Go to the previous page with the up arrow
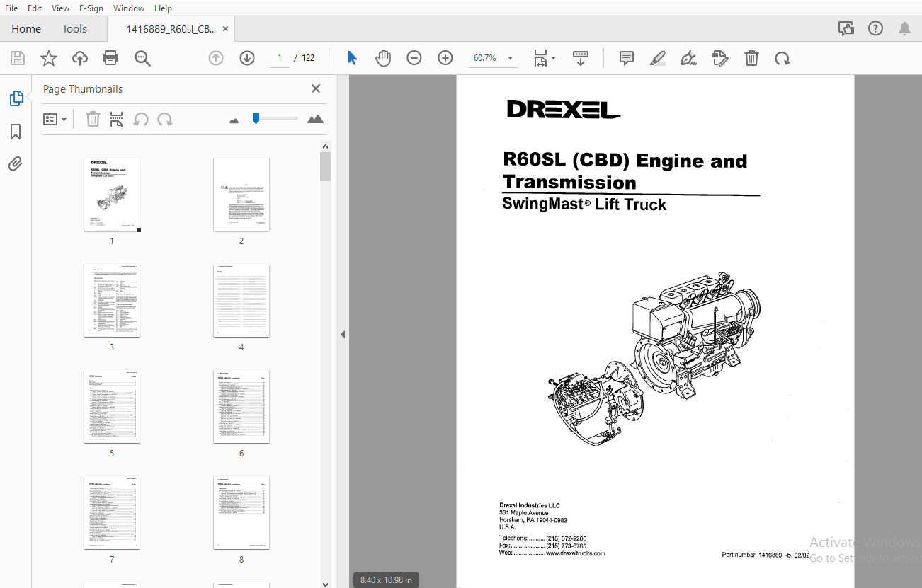Viewport: 922px width, 588px height. pos(216,58)
